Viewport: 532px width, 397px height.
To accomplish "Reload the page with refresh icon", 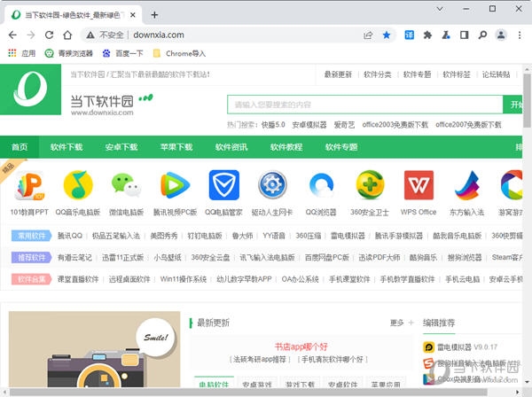I will tap(49, 35).
